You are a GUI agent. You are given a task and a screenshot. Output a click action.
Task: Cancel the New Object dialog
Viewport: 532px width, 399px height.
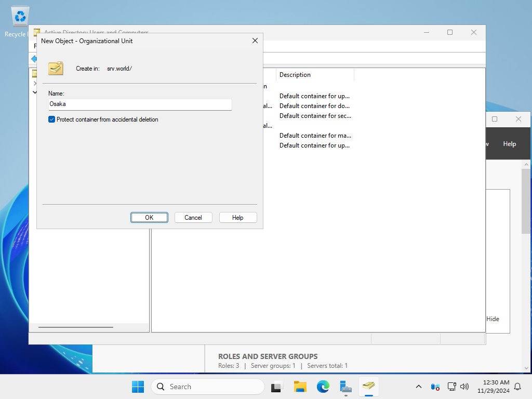coord(193,218)
